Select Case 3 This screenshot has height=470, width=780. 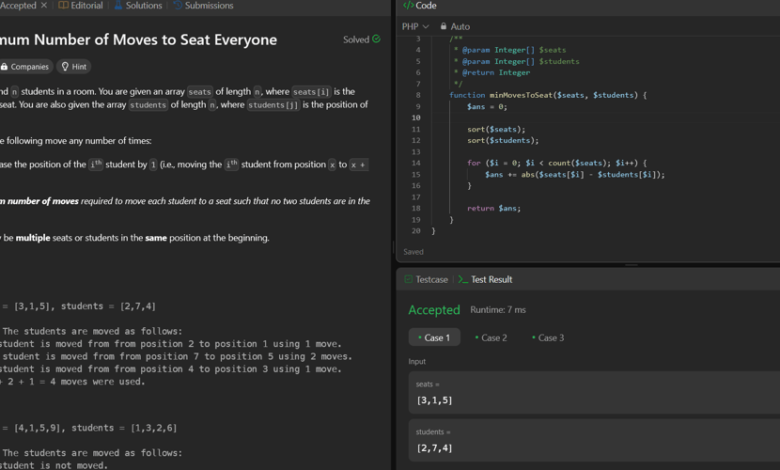click(x=548, y=338)
